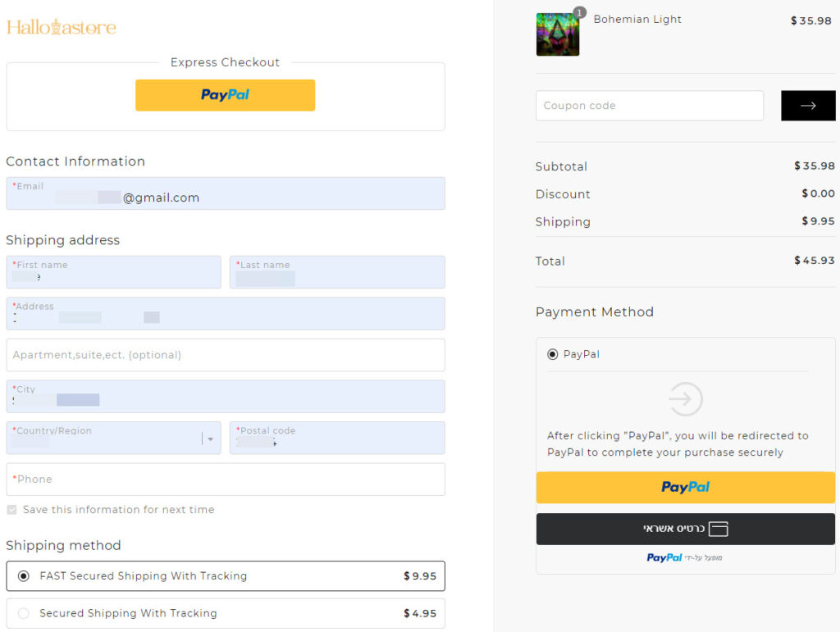Focus the Address field

pyautogui.click(x=226, y=314)
